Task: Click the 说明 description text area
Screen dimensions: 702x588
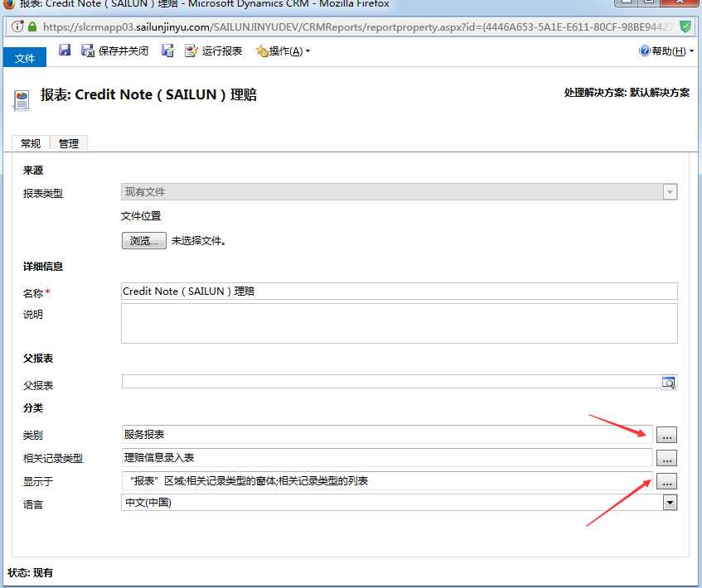Action: tap(399, 324)
